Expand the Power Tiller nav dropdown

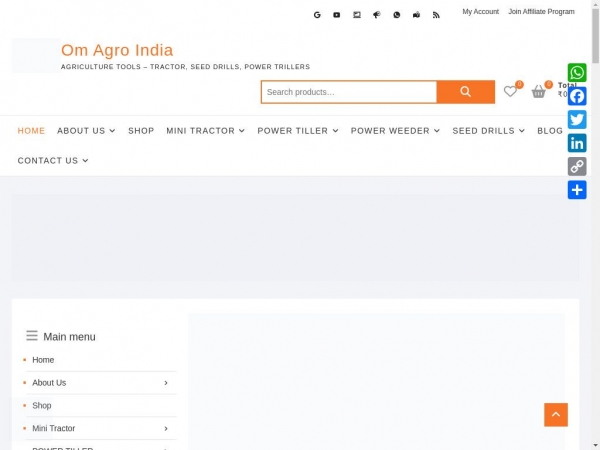[x=336, y=131]
